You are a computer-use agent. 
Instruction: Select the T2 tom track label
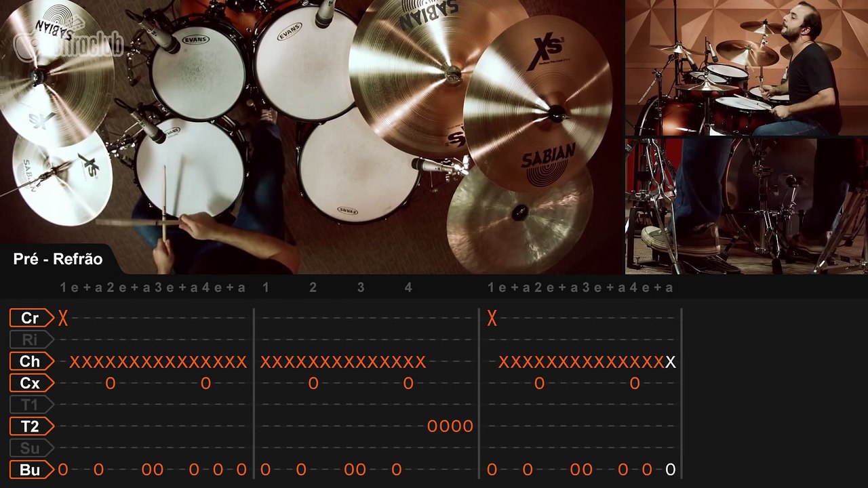coord(31,426)
